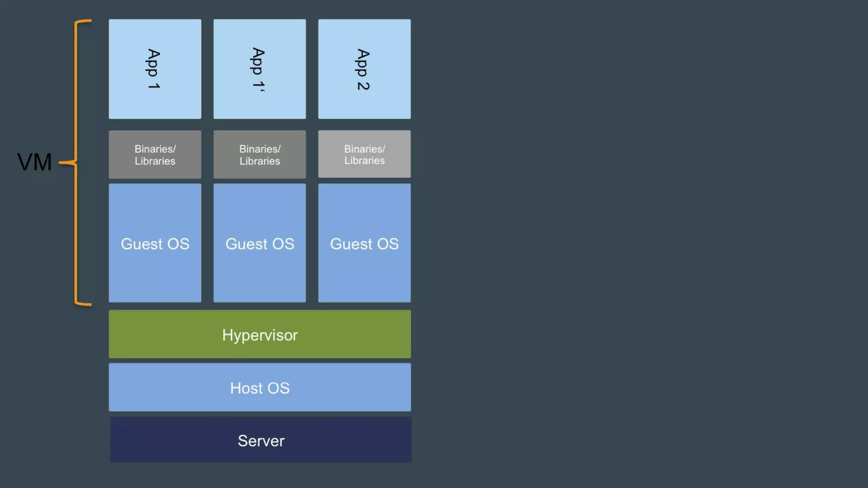The width and height of the screenshot is (868, 488).
Task: Click the "Server" text at the diagram bottom
Action: click(261, 441)
